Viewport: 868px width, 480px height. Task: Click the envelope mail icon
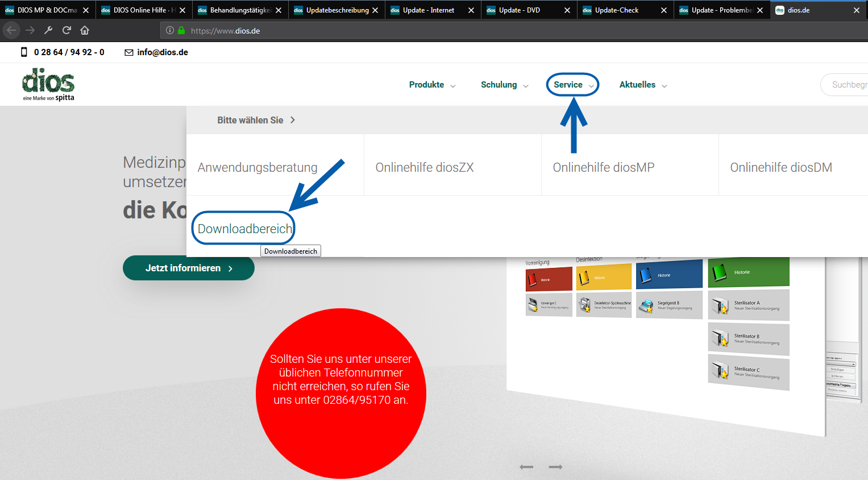[x=129, y=52]
